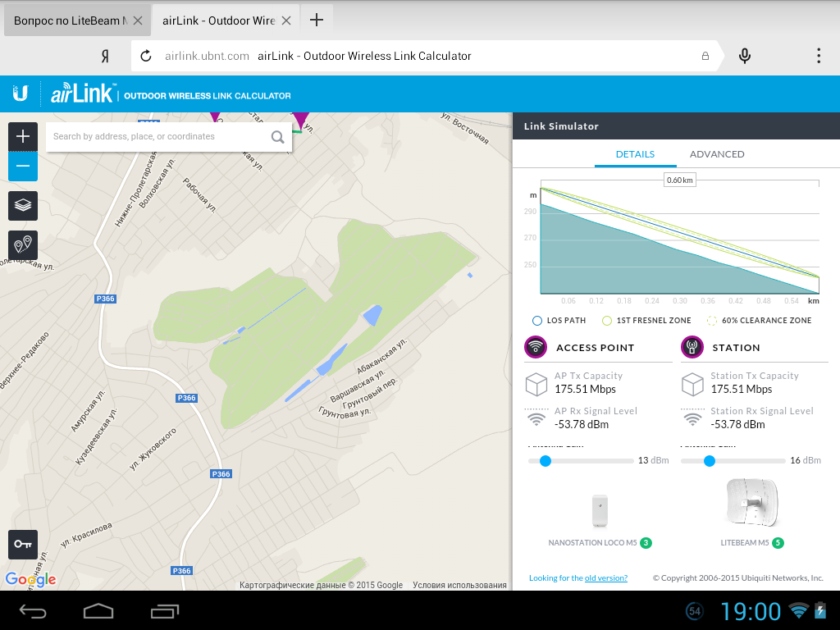Screen dimensions: 840x630
Task: Click the airLink logo
Action: pos(82,94)
